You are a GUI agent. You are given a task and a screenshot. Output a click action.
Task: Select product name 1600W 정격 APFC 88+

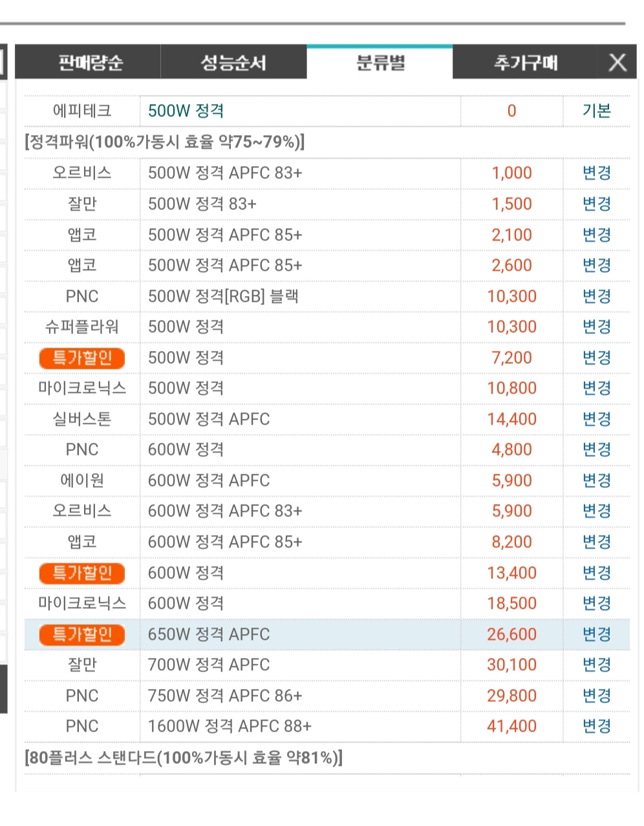tap(230, 726)
